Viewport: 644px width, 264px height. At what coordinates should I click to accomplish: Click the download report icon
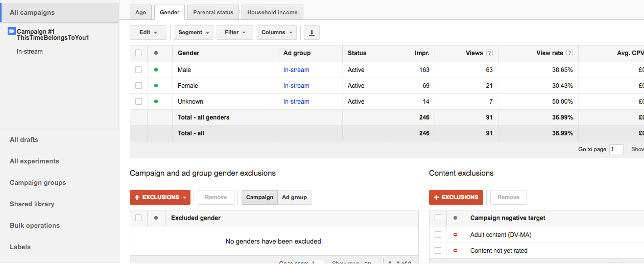(x=312, y=33)
